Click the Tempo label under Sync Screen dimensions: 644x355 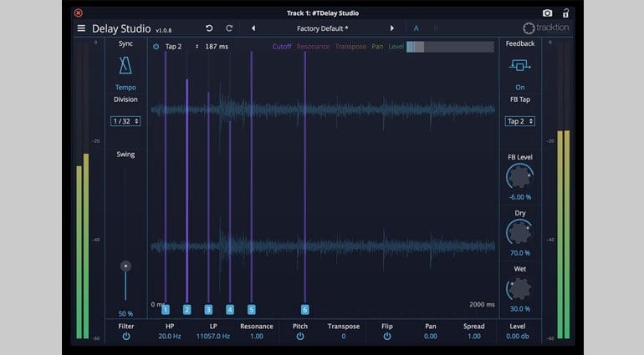pyautogui.click(x=125, y=88)
